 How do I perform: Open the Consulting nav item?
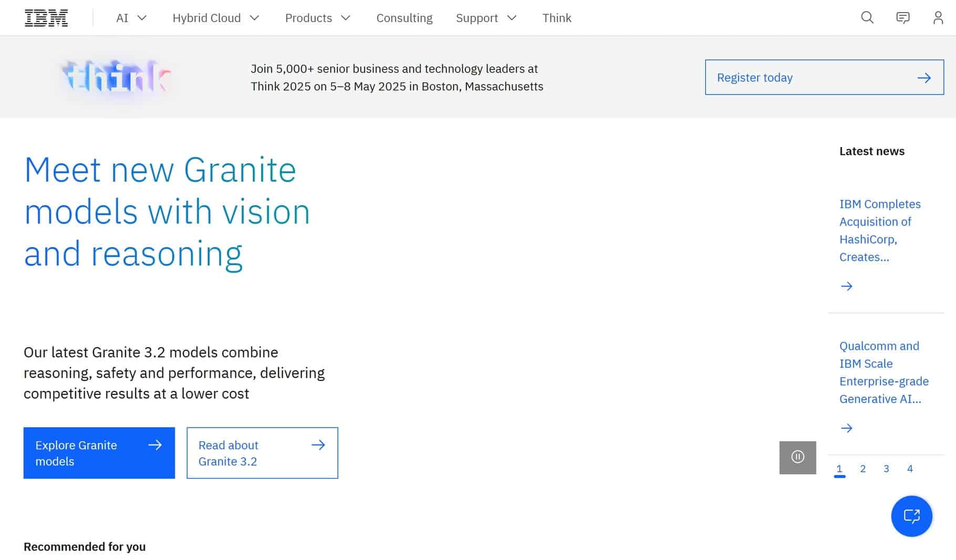404,18
